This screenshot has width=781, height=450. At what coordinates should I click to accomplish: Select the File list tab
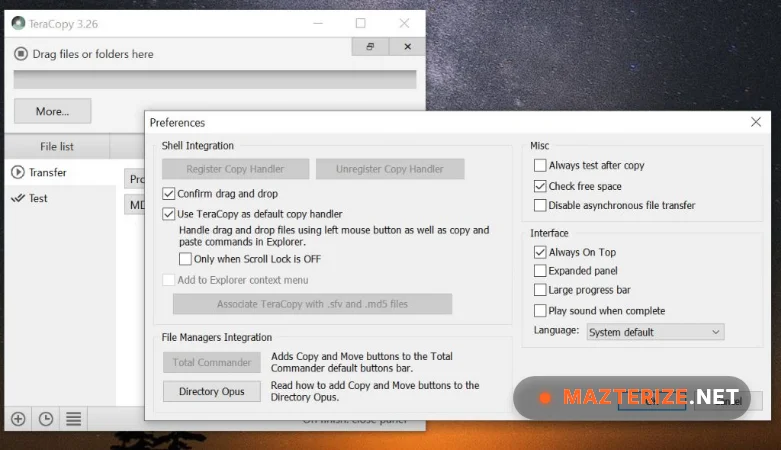tap(57, 147)
